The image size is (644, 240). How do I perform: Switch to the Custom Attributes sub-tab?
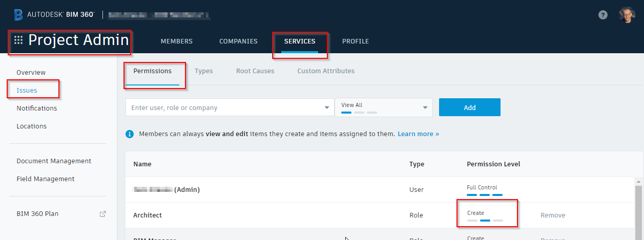tap(326, 71)
